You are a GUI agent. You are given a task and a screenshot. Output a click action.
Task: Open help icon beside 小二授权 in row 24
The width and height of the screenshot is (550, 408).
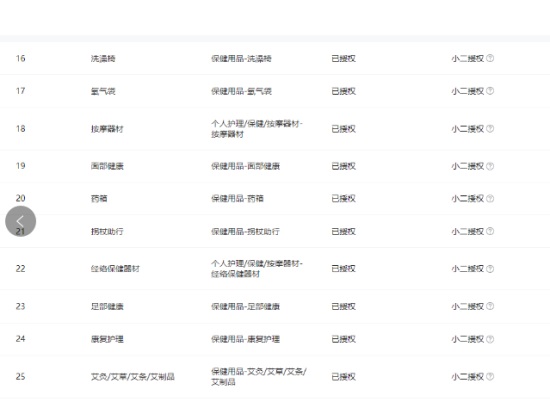coord(490,339)
